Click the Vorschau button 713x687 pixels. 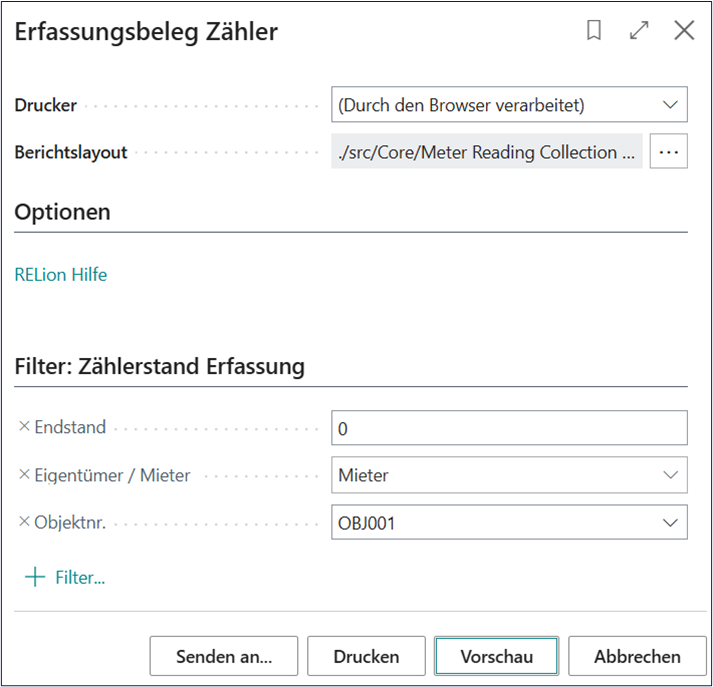click(x=496, y=656)
